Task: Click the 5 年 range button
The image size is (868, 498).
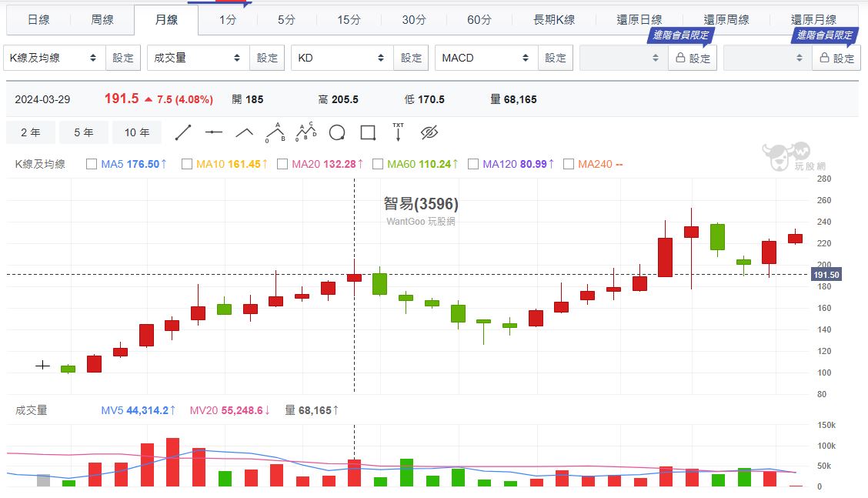Action: pos(84,133)
